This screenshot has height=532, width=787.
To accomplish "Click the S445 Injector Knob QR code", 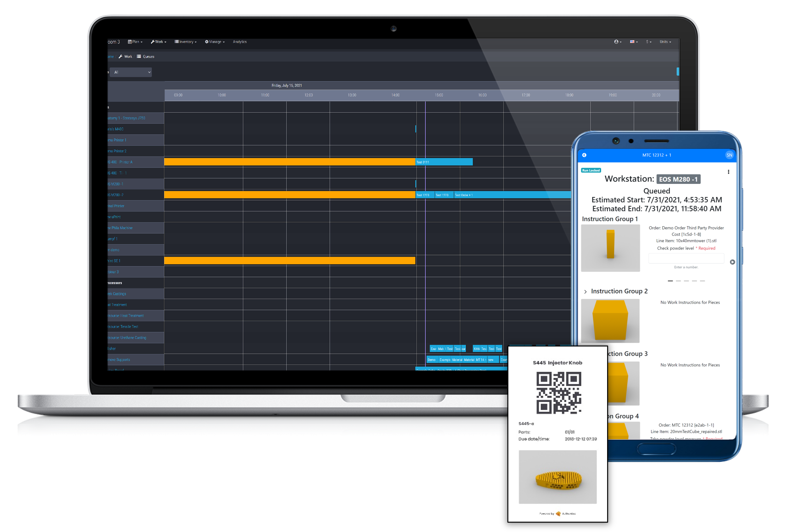I will click(559, 393).
